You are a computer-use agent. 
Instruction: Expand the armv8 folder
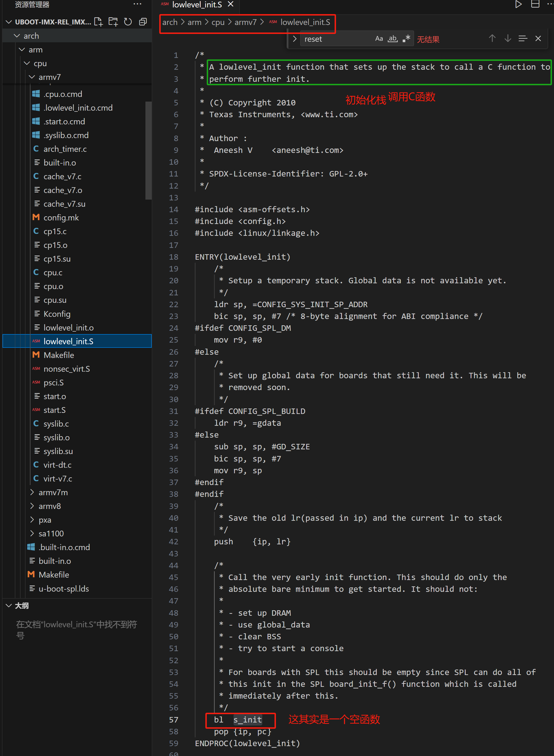(50, 506)
